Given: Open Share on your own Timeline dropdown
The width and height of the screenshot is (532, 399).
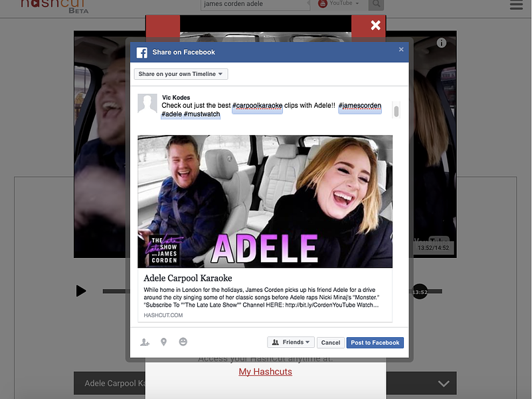Looking at the screenshot, I should pos(181,74).
